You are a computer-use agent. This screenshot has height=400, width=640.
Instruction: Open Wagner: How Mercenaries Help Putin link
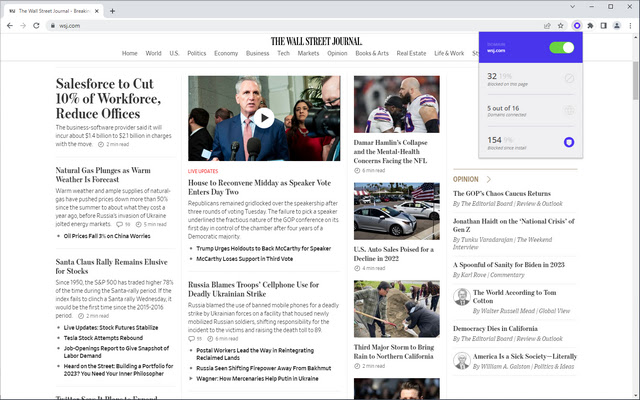pyautogui.click(x=257, y=378)
